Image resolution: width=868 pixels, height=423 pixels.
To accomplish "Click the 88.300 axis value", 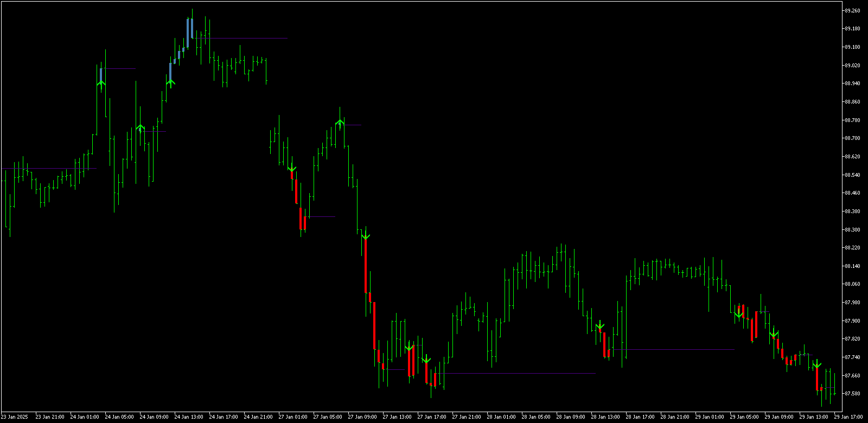I will [x=852, y=229].
